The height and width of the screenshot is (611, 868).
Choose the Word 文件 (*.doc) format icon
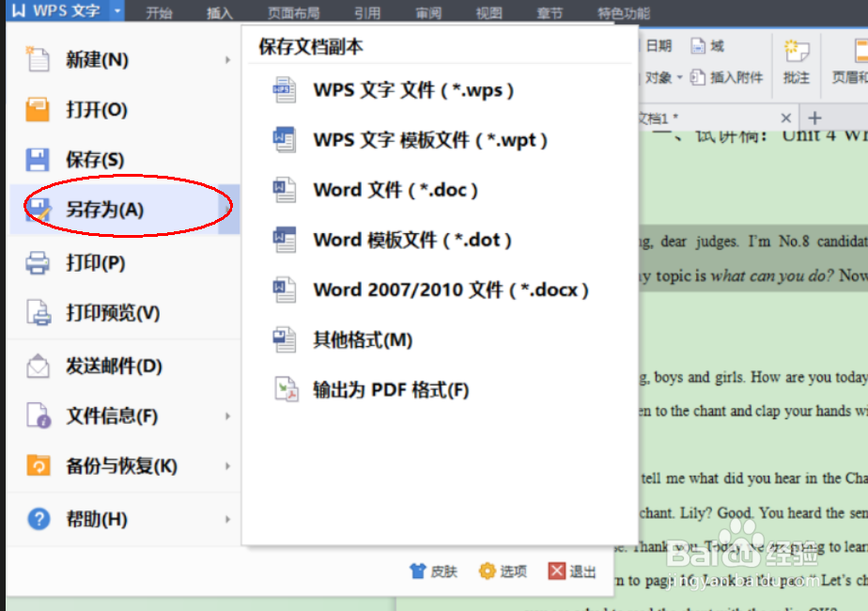pos(284,188)
